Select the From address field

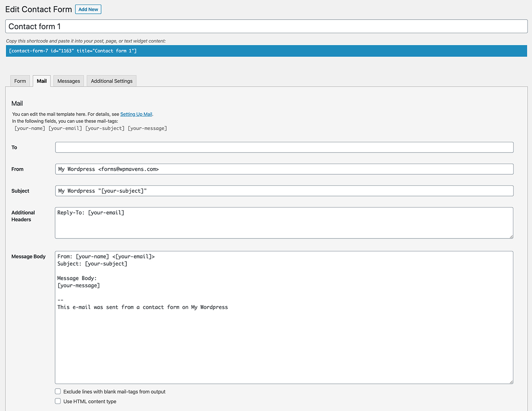pyautogui.click(x=284, y=169)
